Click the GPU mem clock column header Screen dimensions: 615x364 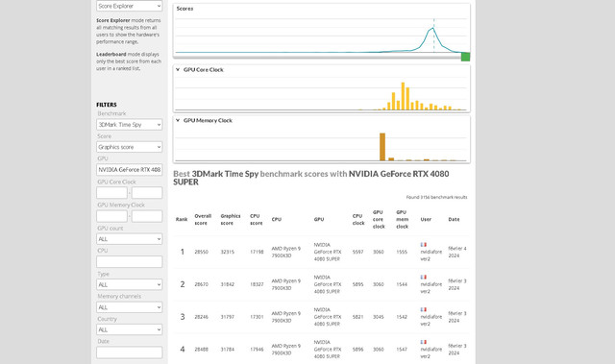pyautogui.click(x=402, y=219)
